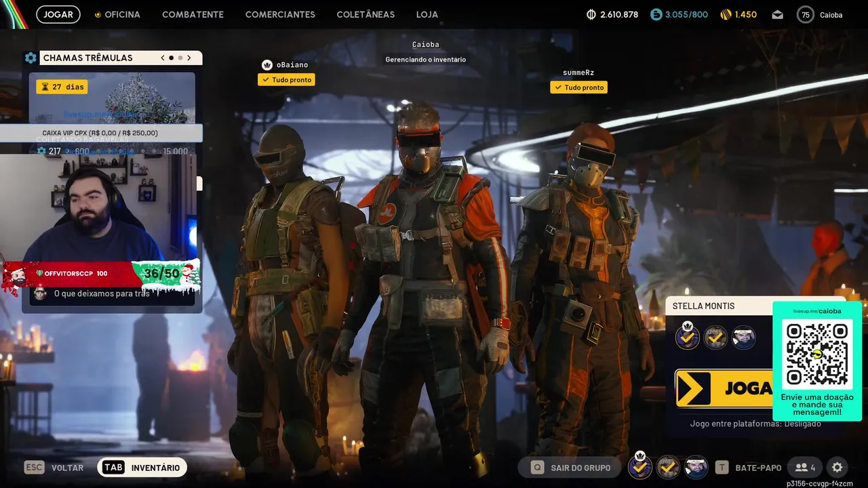Open the social list icon showing 4
The width and height of the screenshot is (868, 488).
coord(806,468)
